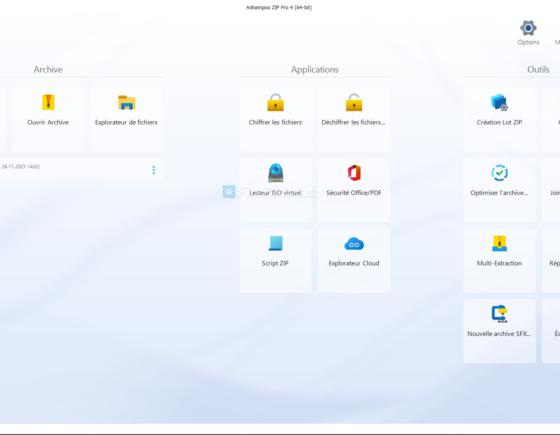The height and width of the screenshot is (435, 560).
Task: Open the Options gear icon
Action: point(528,28)
